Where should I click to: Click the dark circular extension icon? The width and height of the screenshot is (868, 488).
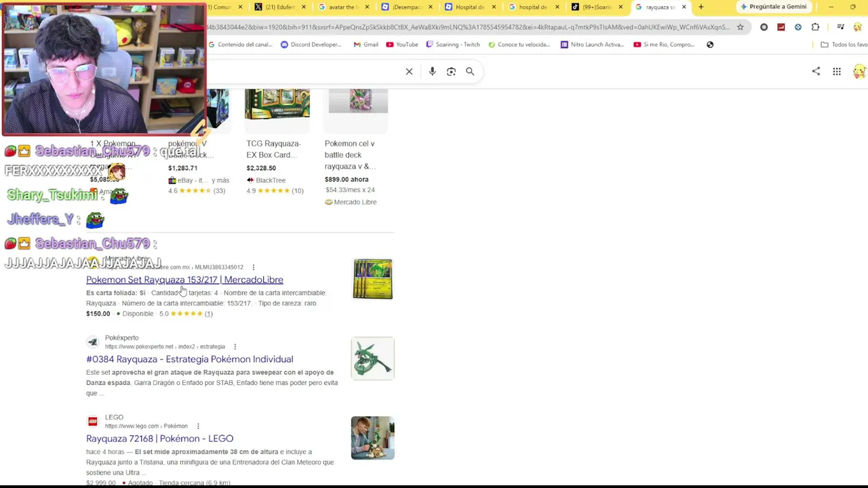point(764,27)
